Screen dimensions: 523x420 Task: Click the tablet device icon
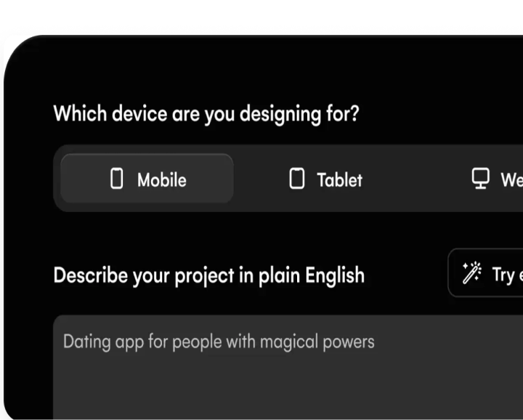coord(296,179)
